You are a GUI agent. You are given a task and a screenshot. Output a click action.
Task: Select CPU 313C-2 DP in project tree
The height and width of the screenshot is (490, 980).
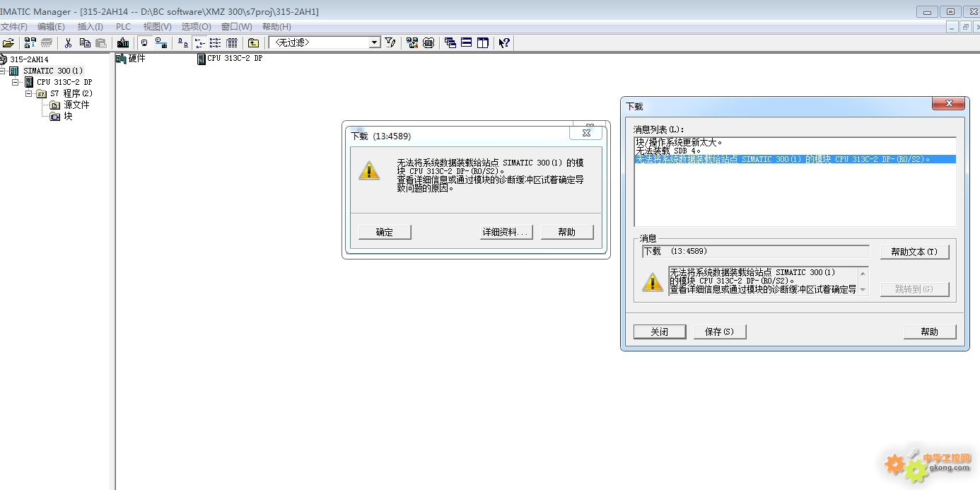click(x=64, y=82)
